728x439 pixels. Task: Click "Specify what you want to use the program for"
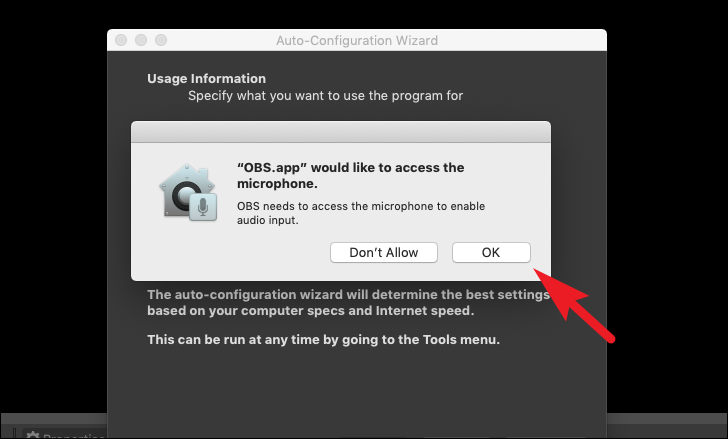[x=325, y=96]
